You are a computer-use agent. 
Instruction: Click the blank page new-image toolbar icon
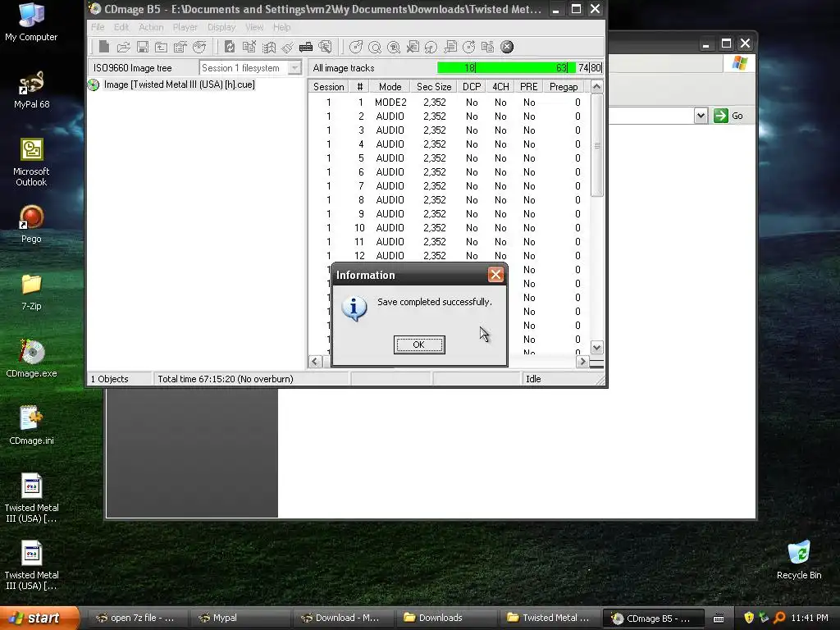pyautogui.click(x=104, y=47)
